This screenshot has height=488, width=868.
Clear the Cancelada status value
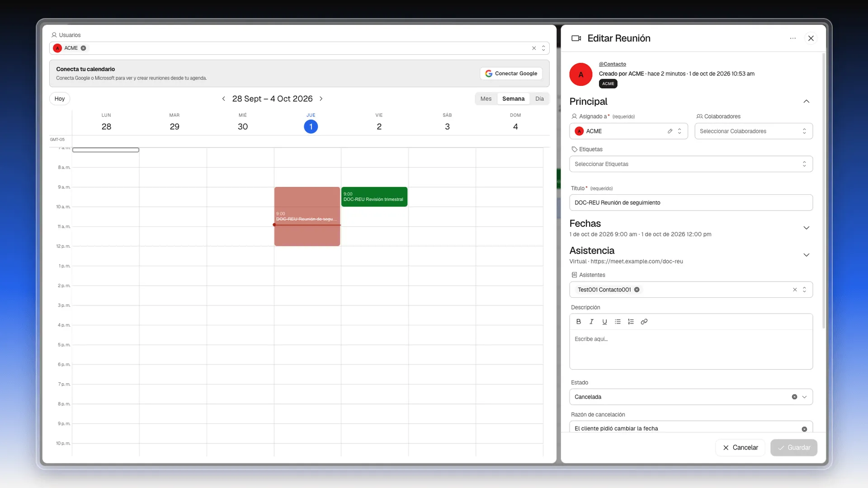(794, 397)
